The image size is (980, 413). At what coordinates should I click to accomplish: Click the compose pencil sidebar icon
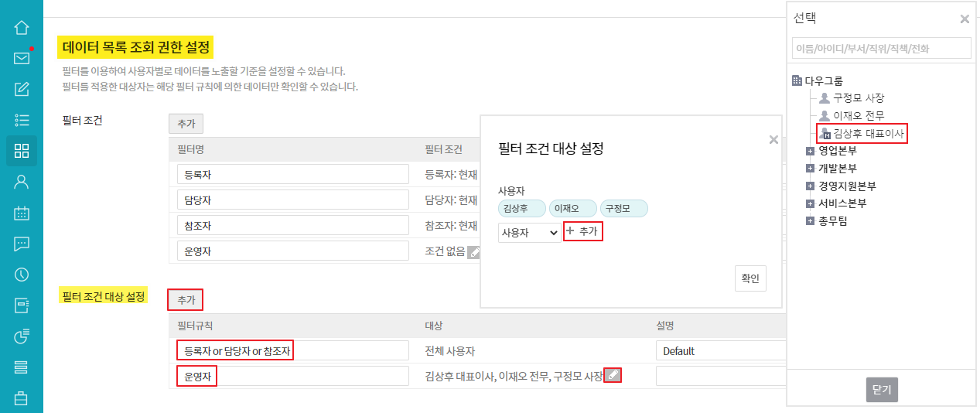point(22,89)
